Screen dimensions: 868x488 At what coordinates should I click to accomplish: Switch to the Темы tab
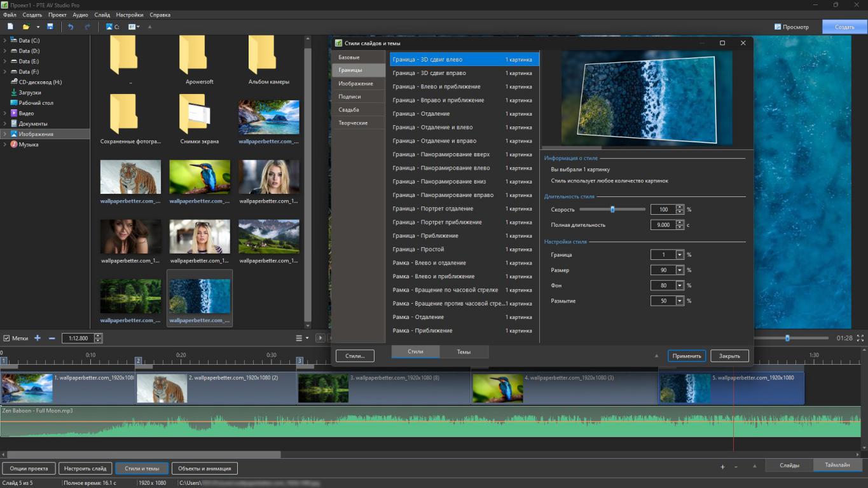(x=464, y=351)
